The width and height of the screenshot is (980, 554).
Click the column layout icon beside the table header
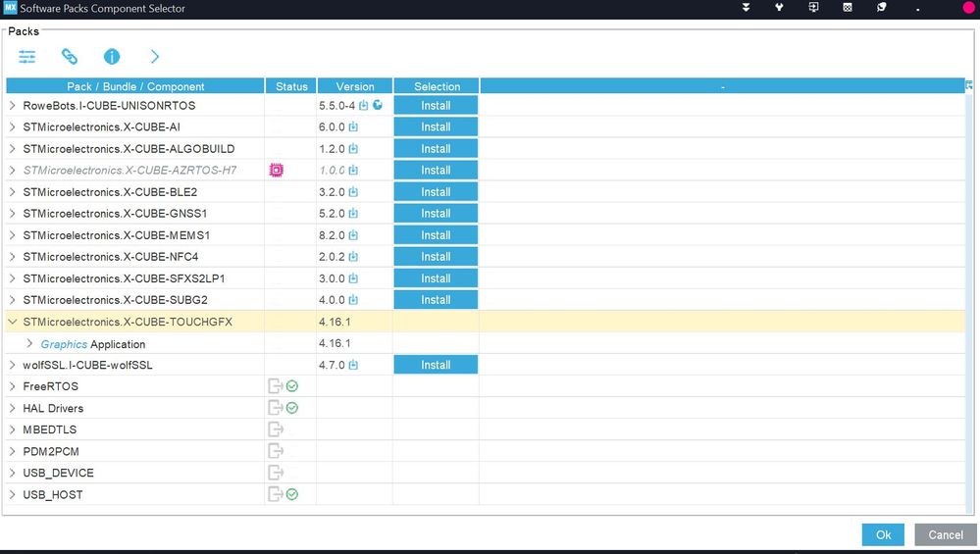click(x=969, y=85)
